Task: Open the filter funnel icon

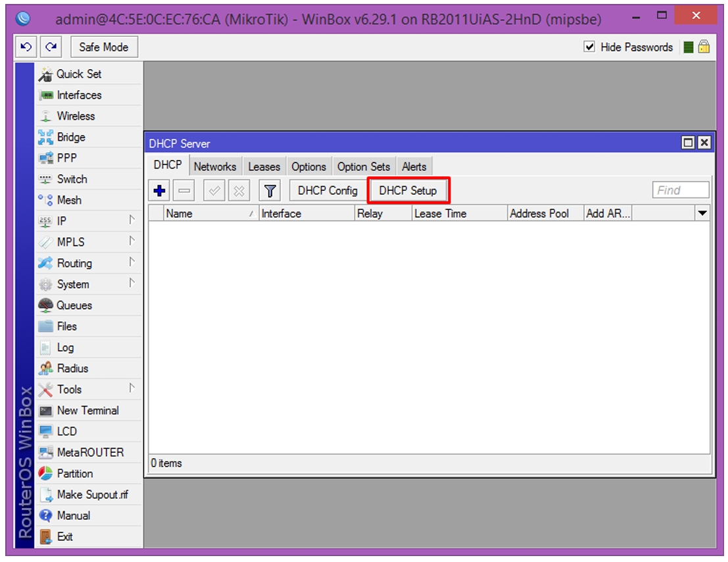Action: (x=270, y=190)
